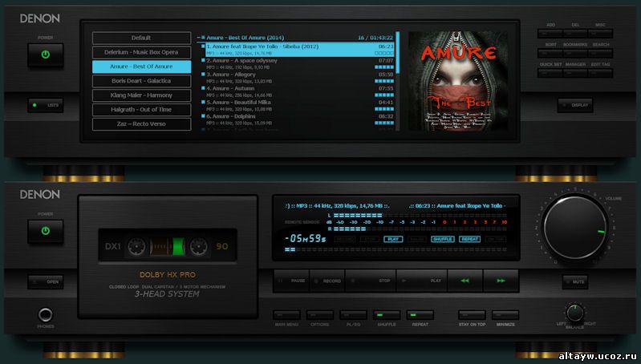Select track 1 Amure feat Ikope Ye Tollo

[x=300, y=50]
